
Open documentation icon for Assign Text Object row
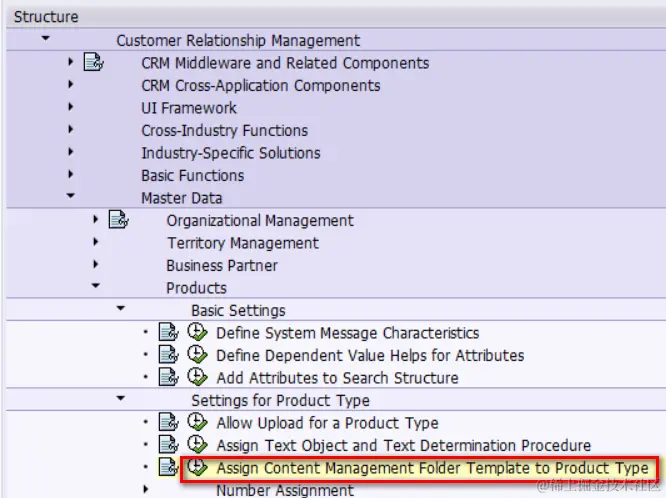169,444
